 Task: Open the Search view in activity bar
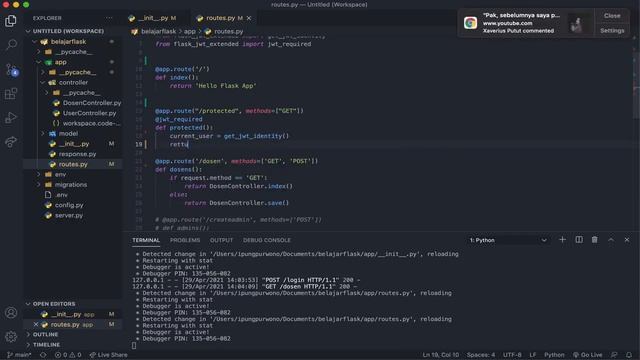(11, 44)
